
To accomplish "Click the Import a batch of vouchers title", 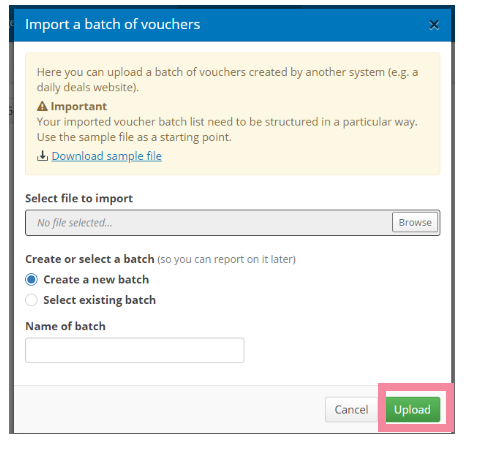I will tap(113, 24).
